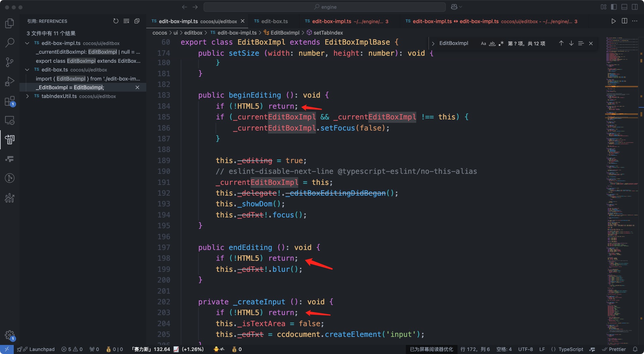Open notifications bell in status bar
Image resolution: width=644 pixels, height=354 pixels.
click(x=635, y=349)
